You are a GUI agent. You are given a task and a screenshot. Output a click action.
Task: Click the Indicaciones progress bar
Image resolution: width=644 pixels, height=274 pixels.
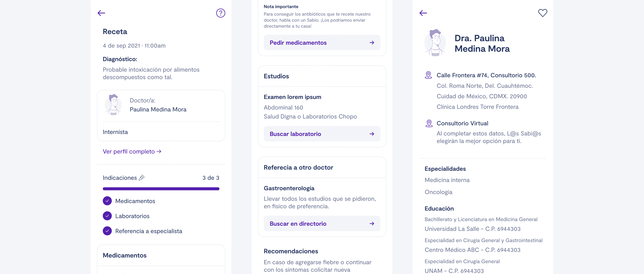pyautogui.click(x=161, y=189)
